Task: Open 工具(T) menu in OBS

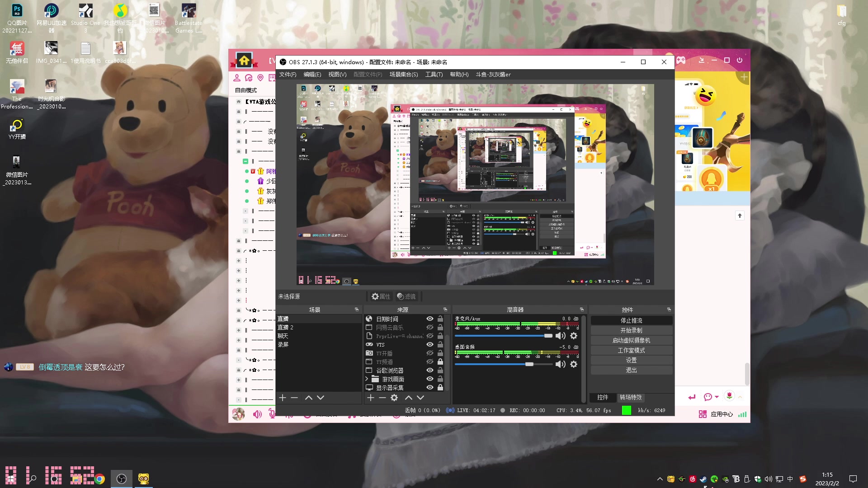Action: tap(434, 75)
